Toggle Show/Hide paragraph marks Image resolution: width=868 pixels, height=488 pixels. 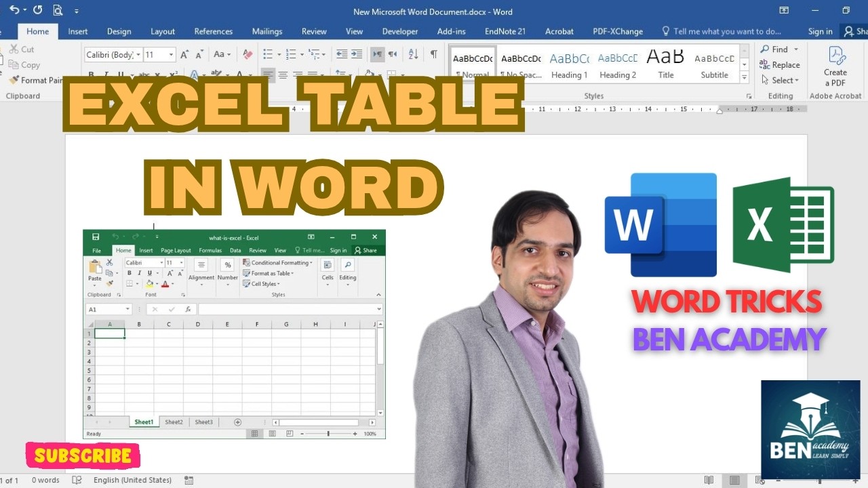433,54
